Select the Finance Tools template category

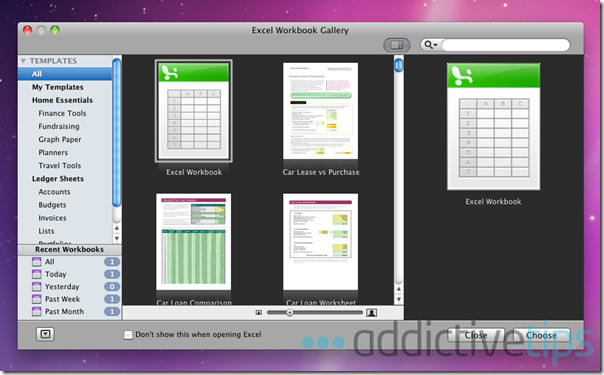(62, 113)
